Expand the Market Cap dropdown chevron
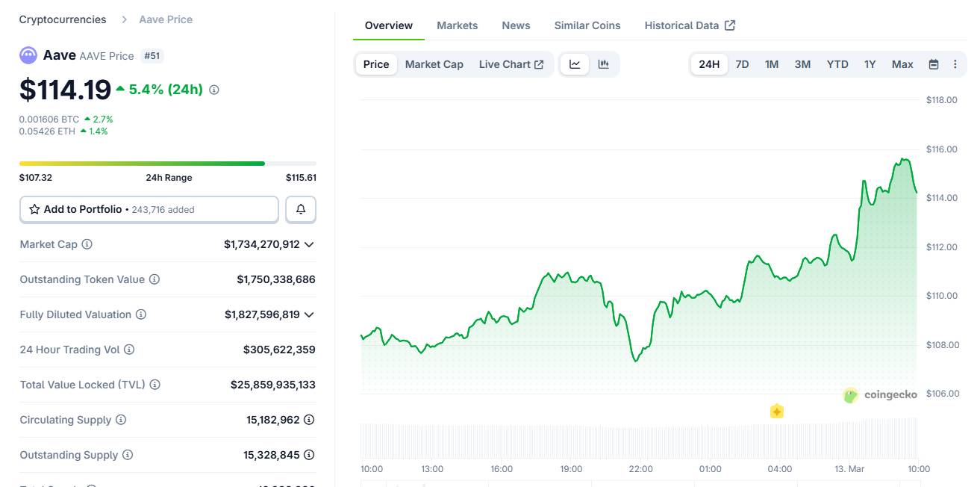This screenshot has width=980, height=487. coord(308,244)
